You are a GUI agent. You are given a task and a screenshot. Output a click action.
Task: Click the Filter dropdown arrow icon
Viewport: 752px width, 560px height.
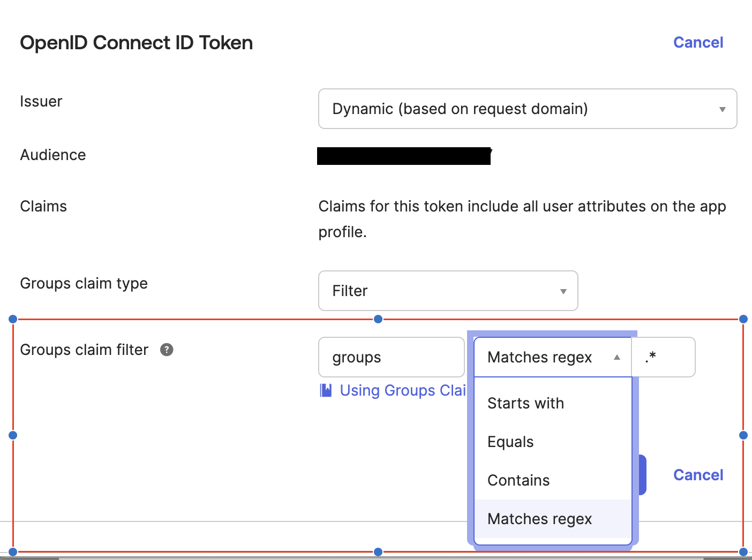[563, 291]
